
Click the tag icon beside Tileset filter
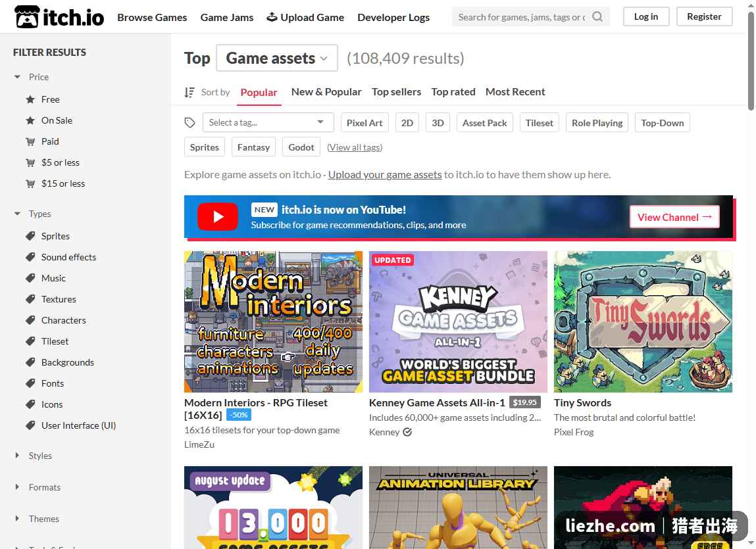30,341
